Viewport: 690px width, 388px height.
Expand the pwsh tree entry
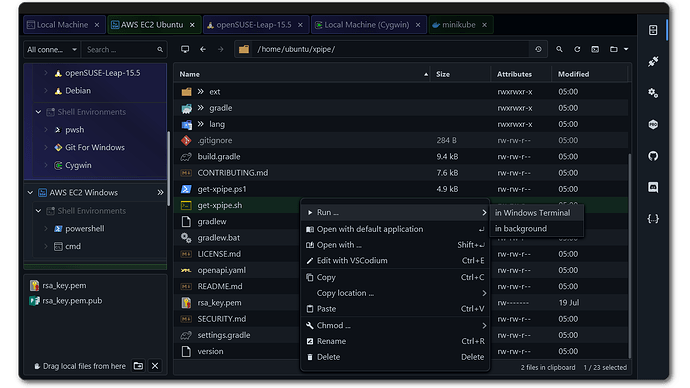pyautogui.click(x=46, y=130)
